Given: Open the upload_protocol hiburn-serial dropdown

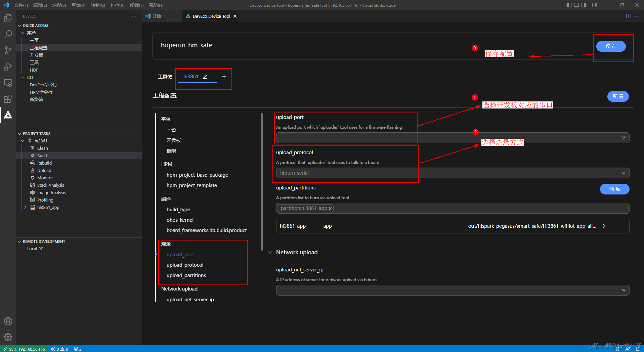Looking at the screenshot, I should coord(453,173).
